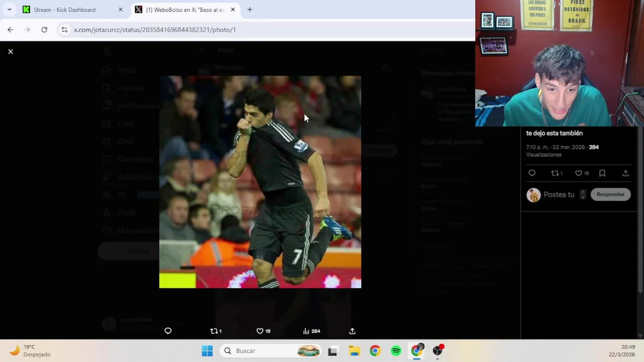Click the share icon below the photo
644x362 pixels.
point(352,331)
